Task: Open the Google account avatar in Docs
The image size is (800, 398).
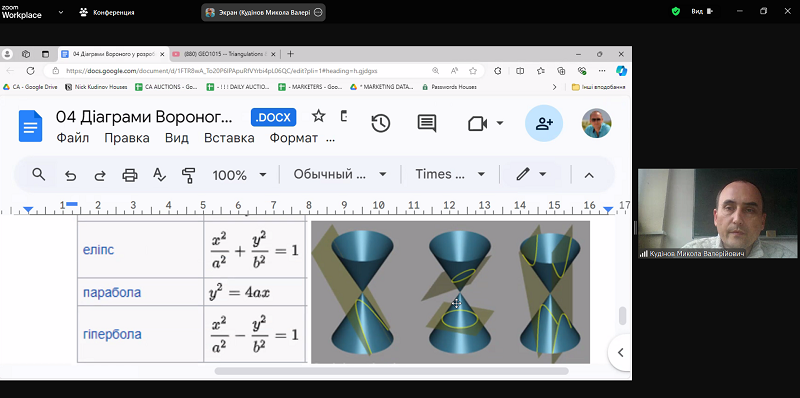Action: tap(596, 123)
